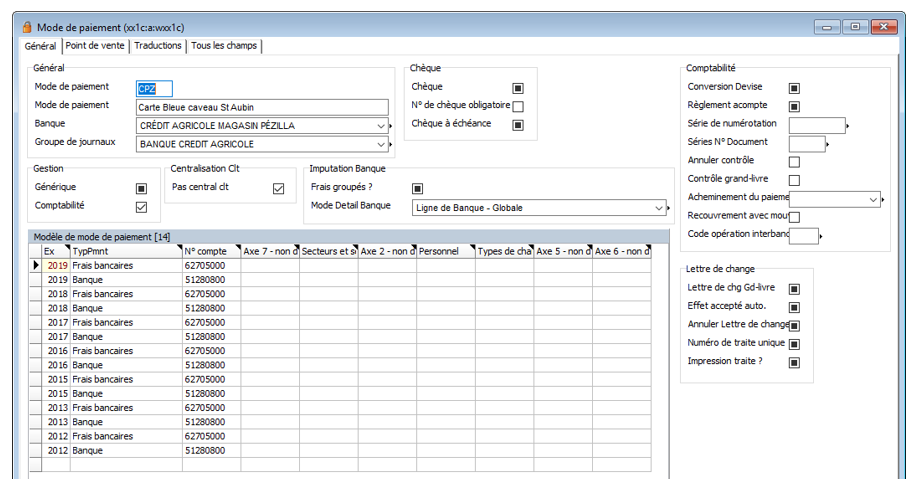This screenshot has width=916, height=489.
Task: Click the TypPmnt column header
Action: pyautogui.click(x=125, y=251)
